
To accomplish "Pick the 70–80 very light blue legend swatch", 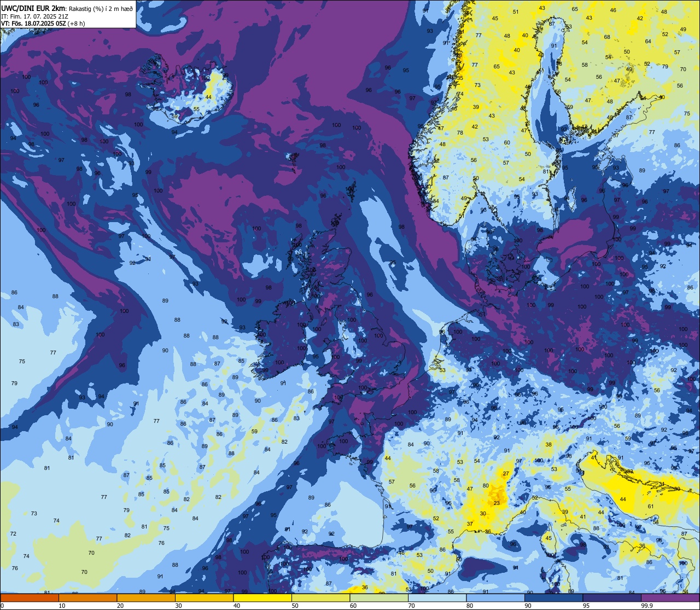I will [x=437, y=597].
